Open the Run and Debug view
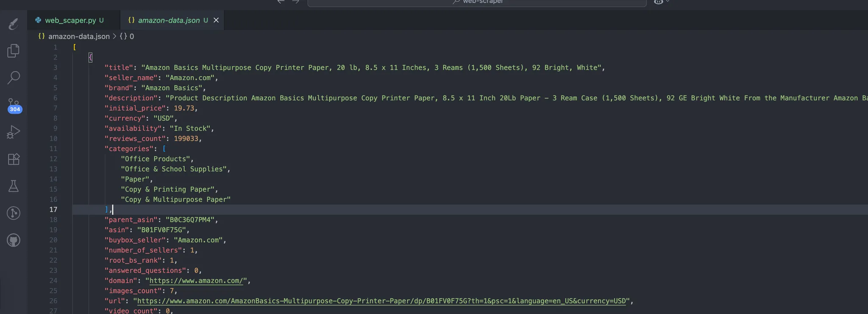 (x=14, y=132)
